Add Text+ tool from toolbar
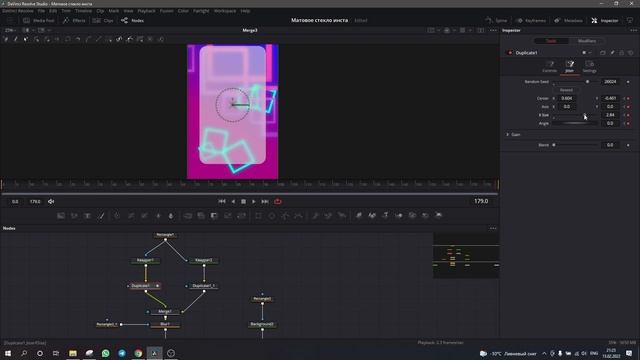640x360 pixels. tap(87, 216)
